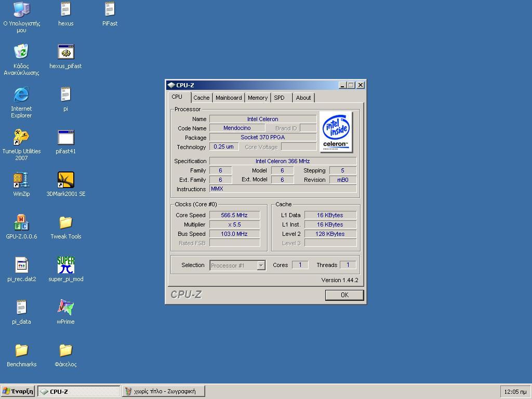Click the Intel Celeron name field
Screen dimensions: 532x399
262,119
